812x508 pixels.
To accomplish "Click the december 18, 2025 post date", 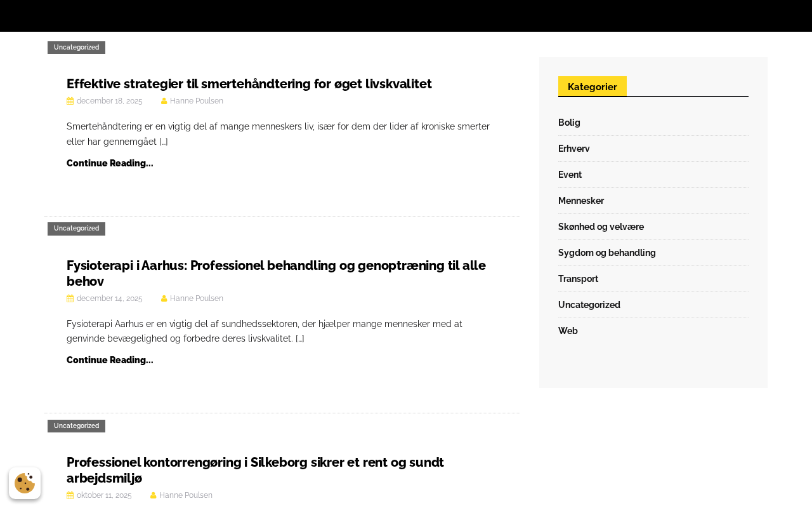I will click(109, 101).
